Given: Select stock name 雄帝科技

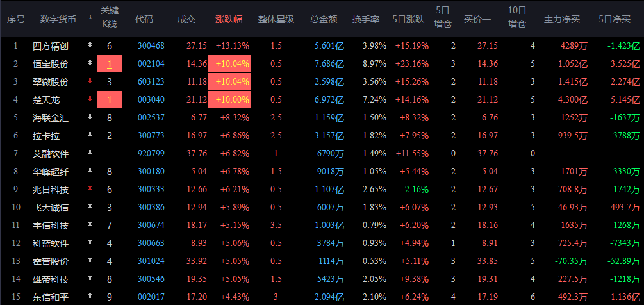Looking at the screenshot, I should (x=51, y=279).
